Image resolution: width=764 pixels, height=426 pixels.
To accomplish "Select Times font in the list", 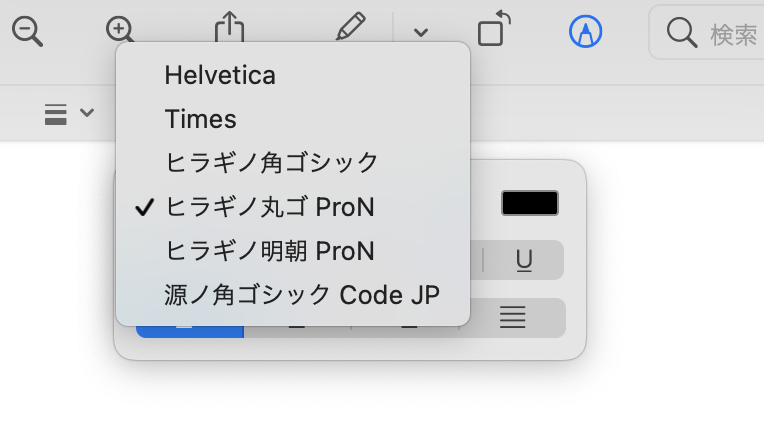I will coord(201,119).
